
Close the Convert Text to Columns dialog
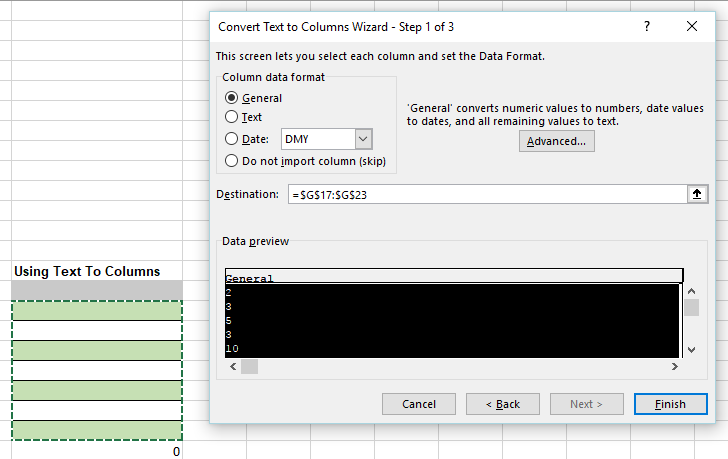(x=693, y=27)
